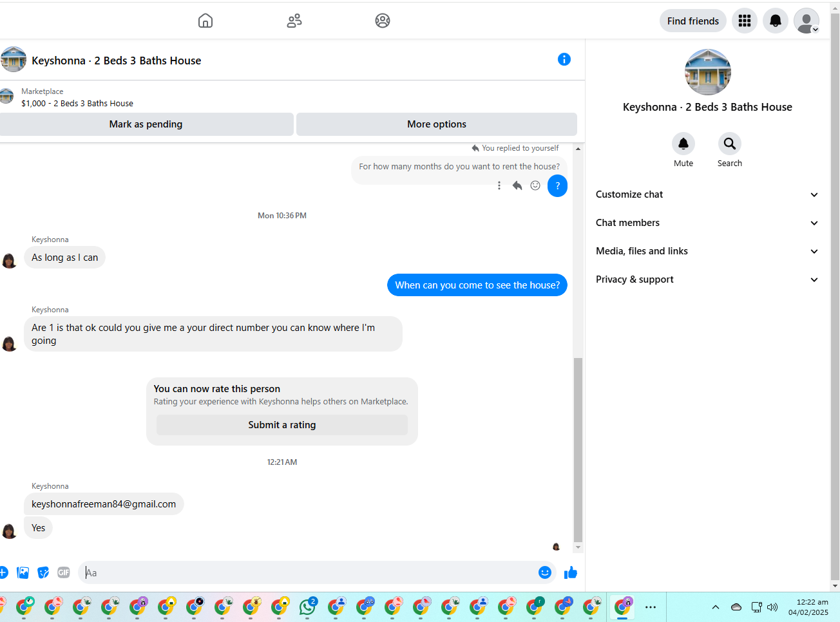Click the Submit a rating button
This screenshot has height=622, width=840.
pos(282,425)
